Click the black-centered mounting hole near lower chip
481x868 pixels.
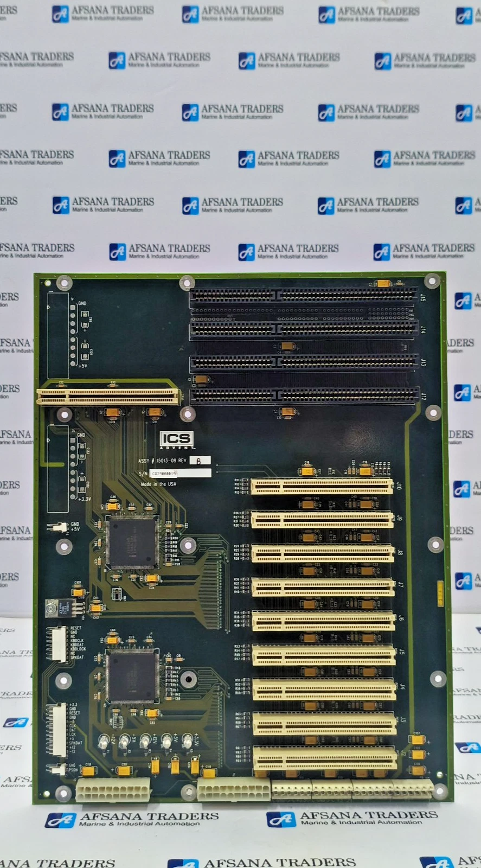(x=188, y=679)
